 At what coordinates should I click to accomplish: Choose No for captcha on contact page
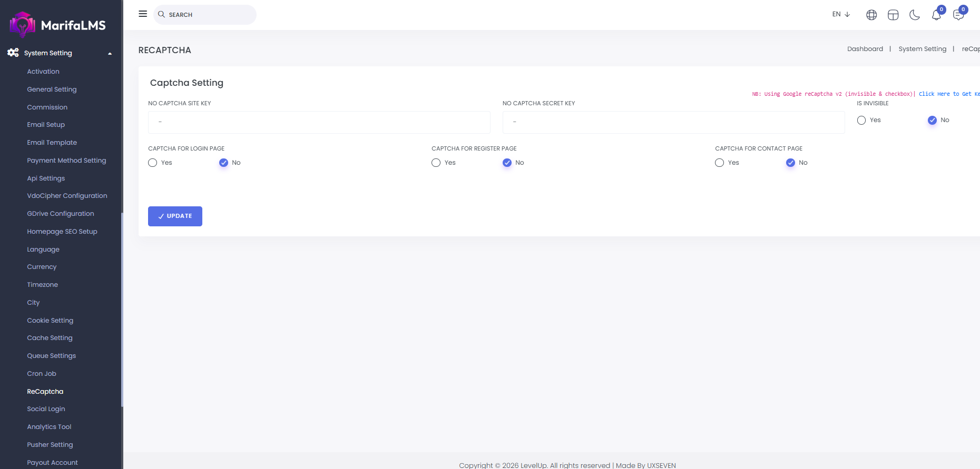pos(790,163)
